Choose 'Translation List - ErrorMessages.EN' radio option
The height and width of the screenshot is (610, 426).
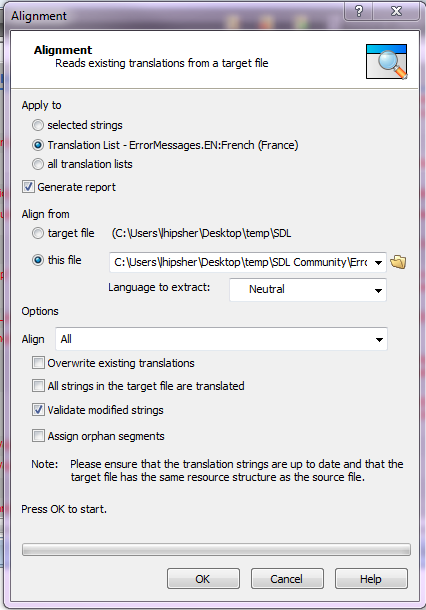coord(38,145)
